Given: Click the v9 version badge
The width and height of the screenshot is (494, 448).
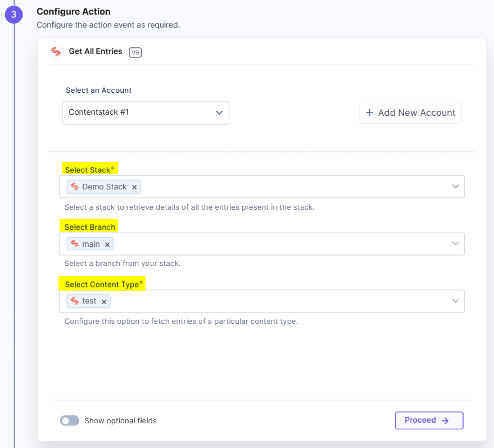Looking at the screenshot, I should (x=135, y=52).
